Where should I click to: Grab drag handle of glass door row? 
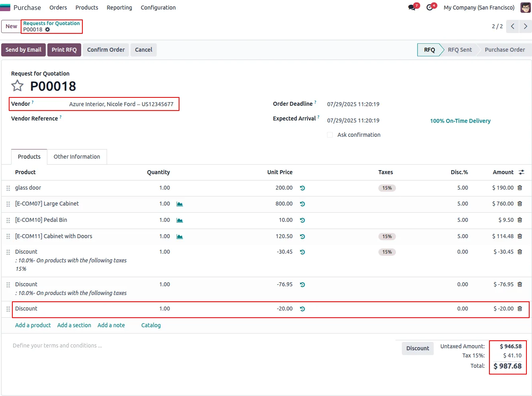(x=8, y=188)
